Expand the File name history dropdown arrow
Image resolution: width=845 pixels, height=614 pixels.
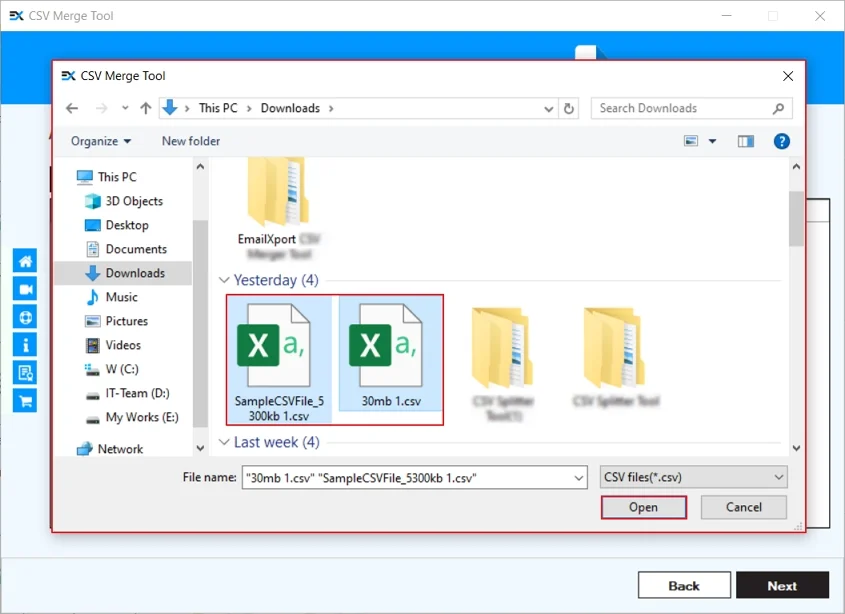(578, 478)
